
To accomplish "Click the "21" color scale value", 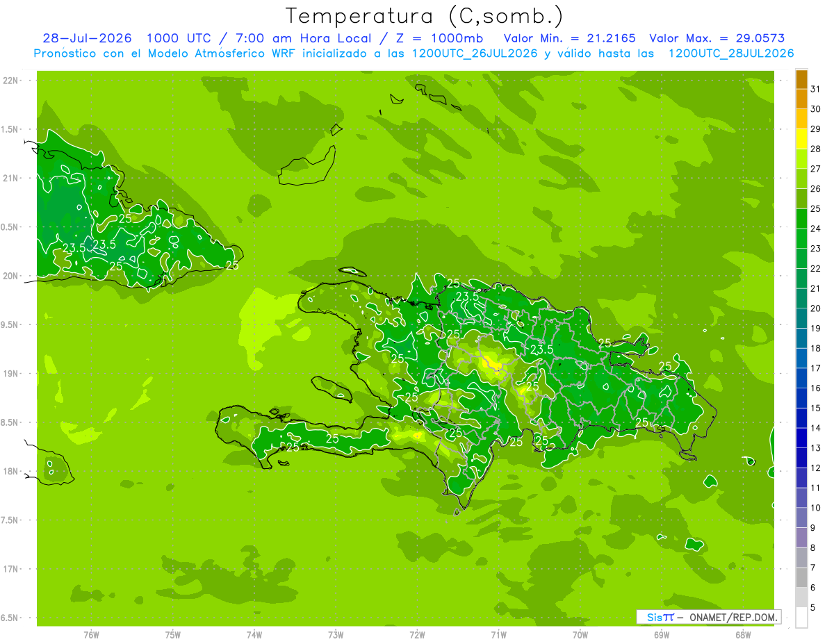I will point(816,288).
